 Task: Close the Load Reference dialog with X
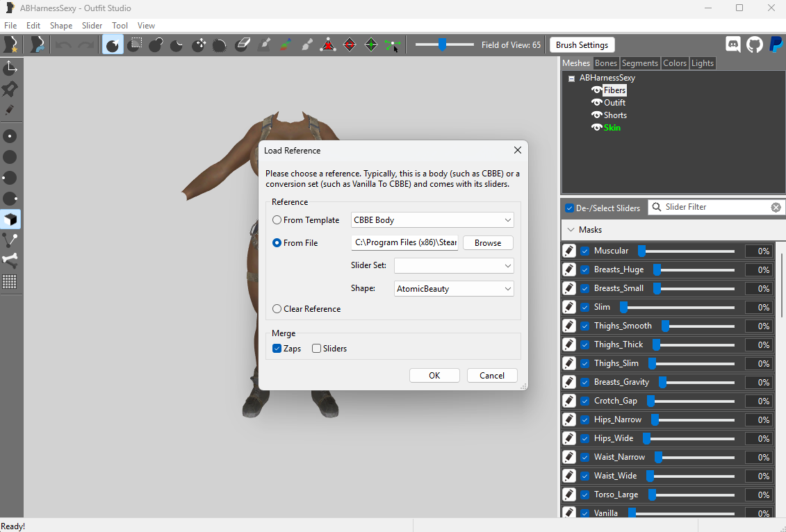(x=518, y=150)
